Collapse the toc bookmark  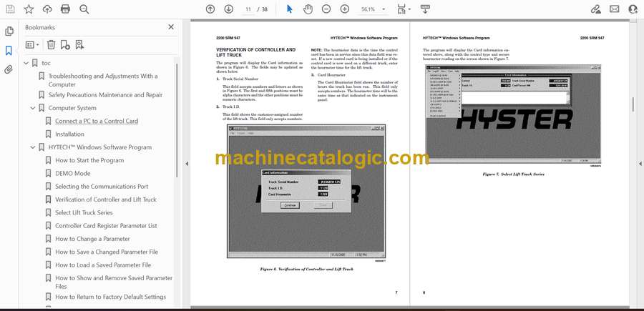[26, 63]
